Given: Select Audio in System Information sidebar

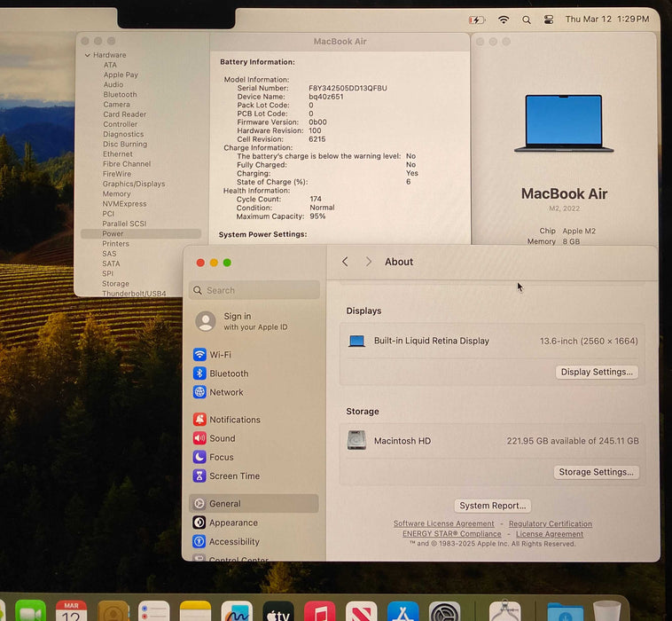Looking at the screenshot, I should pyautogui.click(x=113, y=84).
